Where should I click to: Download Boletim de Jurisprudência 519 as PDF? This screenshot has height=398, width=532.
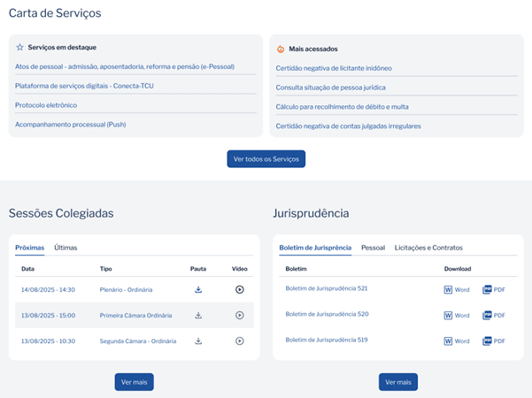494,341
